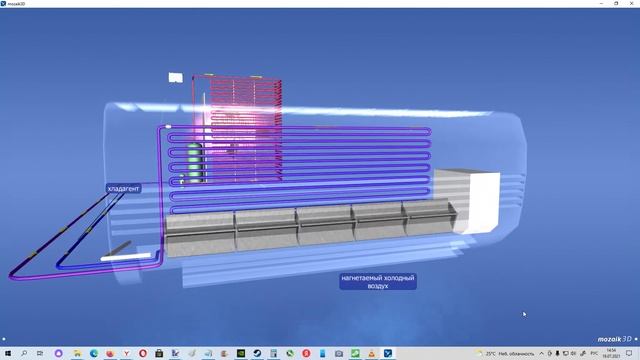Click white dot beside mozaik 3D logo
Image resolution: width=640 pixels, height=360 pixels.
[x=636, y=339]
